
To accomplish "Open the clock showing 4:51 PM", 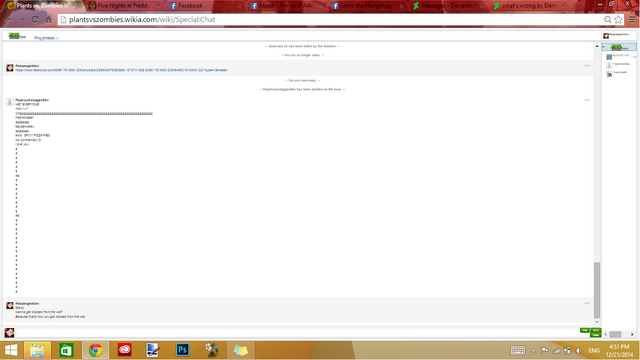I will point(620,350).
